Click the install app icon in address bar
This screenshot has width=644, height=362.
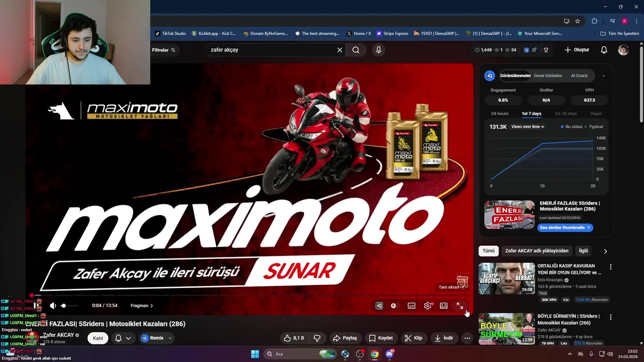click(x=567, y=21)
